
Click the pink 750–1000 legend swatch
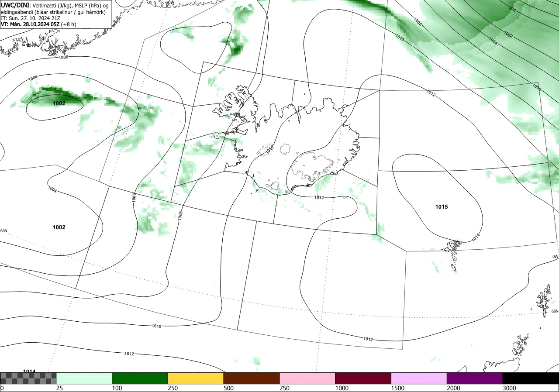click(307, 378)
